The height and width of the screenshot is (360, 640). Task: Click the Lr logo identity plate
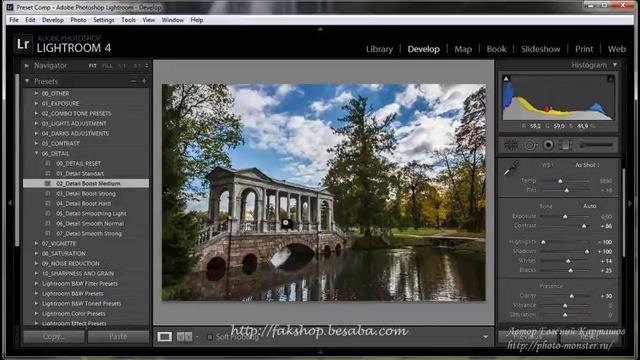[23, 44]
